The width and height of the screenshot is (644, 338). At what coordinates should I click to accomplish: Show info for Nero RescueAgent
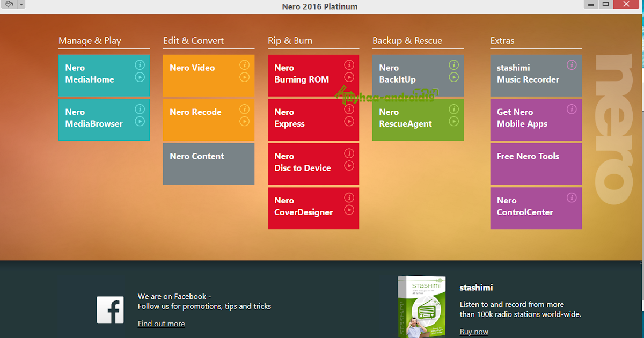453,109
